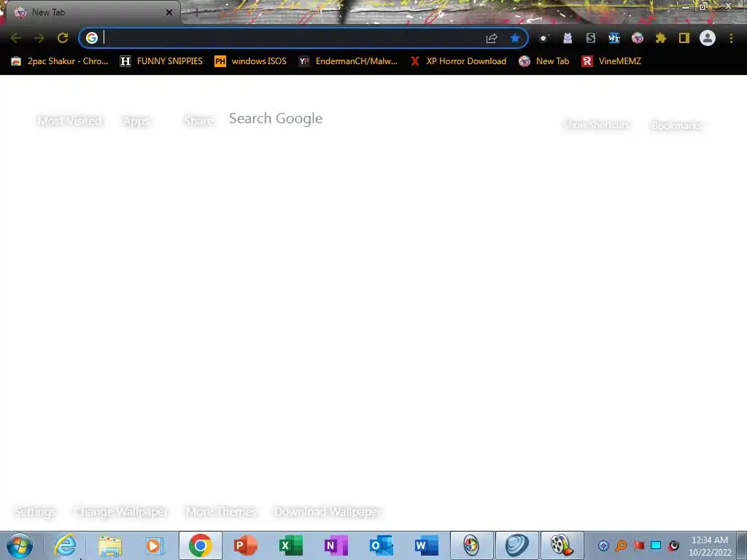The height and width of the screenshot is (560, 747).
Task: Click Show Shortcuts
Action: tap(597, 125)
